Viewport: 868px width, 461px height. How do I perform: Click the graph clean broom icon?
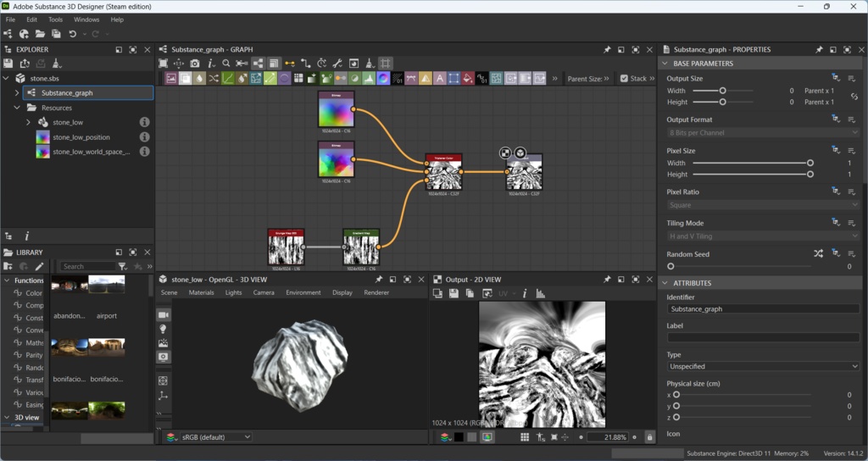pos(370,64)
